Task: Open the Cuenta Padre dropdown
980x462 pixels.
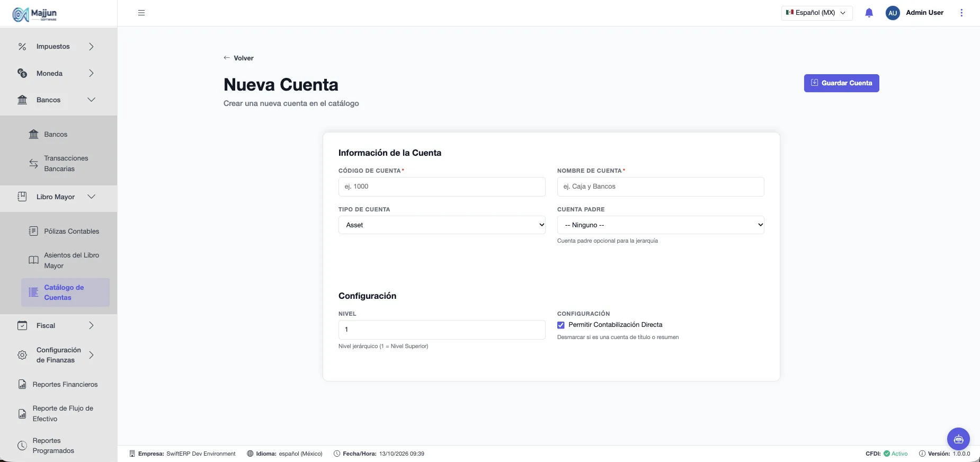Action: tap(661, 225)
